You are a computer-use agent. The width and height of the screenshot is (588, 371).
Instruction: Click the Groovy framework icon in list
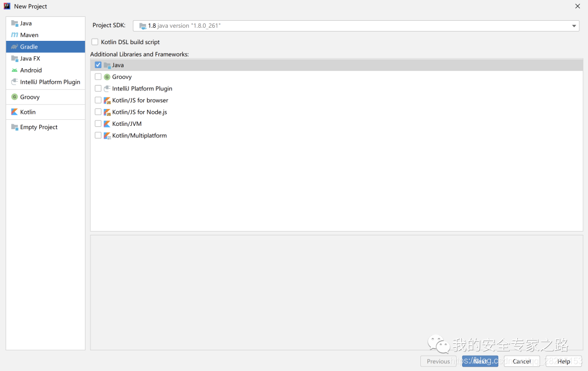point(107,77)
